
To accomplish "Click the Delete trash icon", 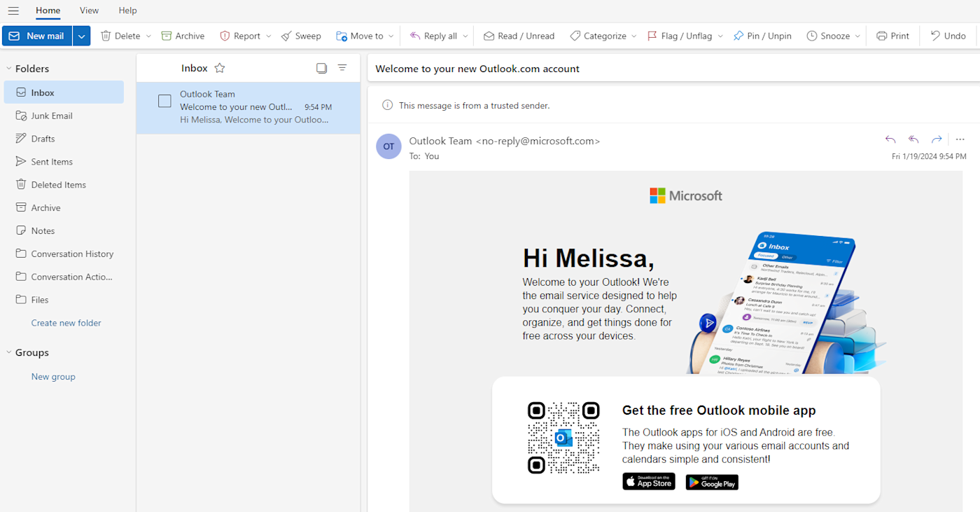I will click(x=106, y=36).
